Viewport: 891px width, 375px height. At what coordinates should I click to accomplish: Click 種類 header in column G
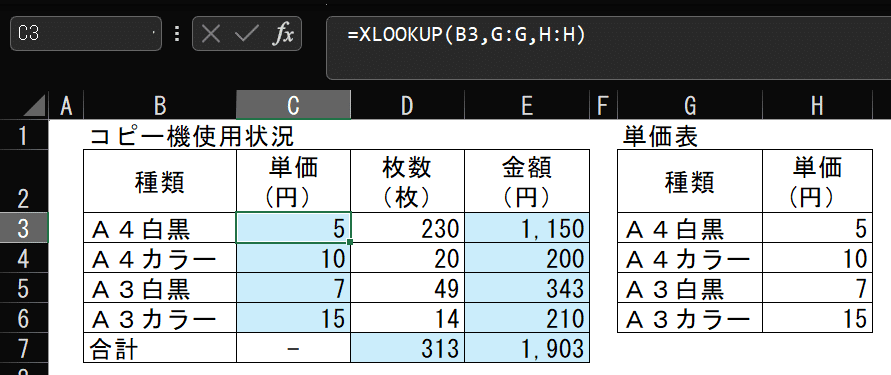(689, 181)
